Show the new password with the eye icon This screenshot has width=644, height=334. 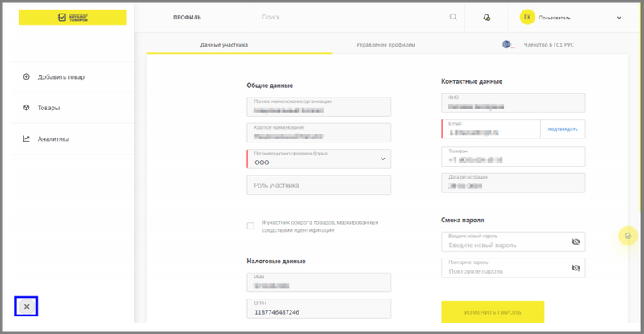coord(576,241)
